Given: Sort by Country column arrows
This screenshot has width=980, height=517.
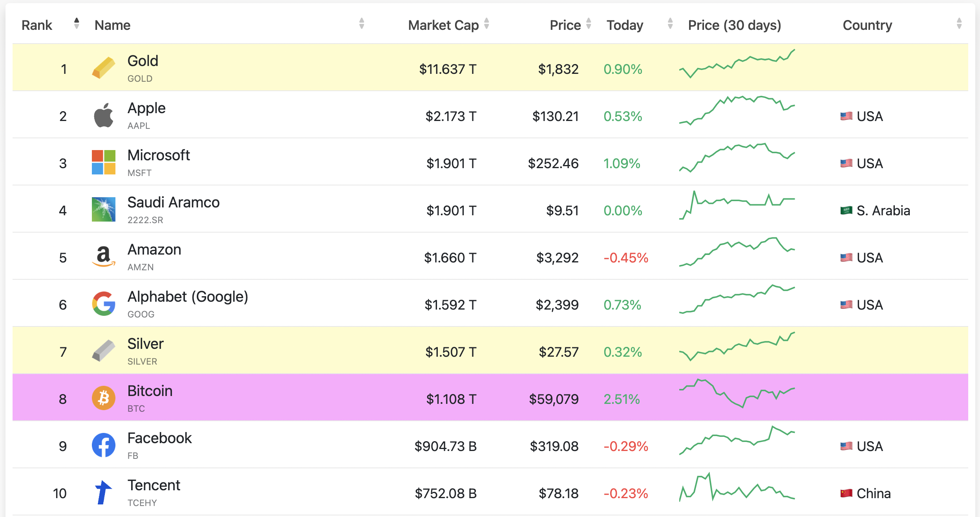Looking at the screenshot, I should pyautogui.click(x=959, y=24).
